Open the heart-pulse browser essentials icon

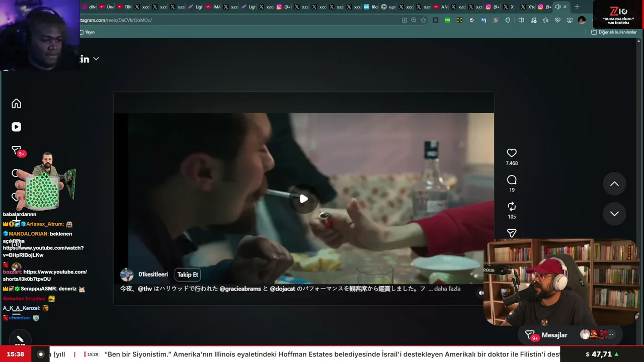(557, 20)
